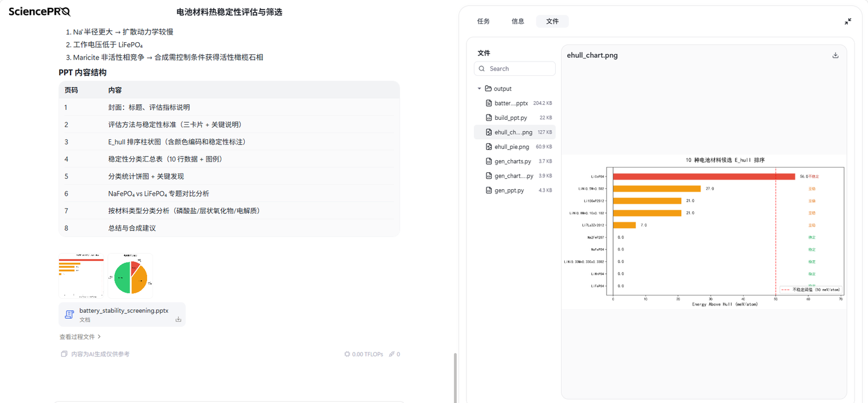Click 内容为AI生成仅供参考 disclaimer text
Image resolution: width=868 pixels, height=403 pixels.
point(100,354)
